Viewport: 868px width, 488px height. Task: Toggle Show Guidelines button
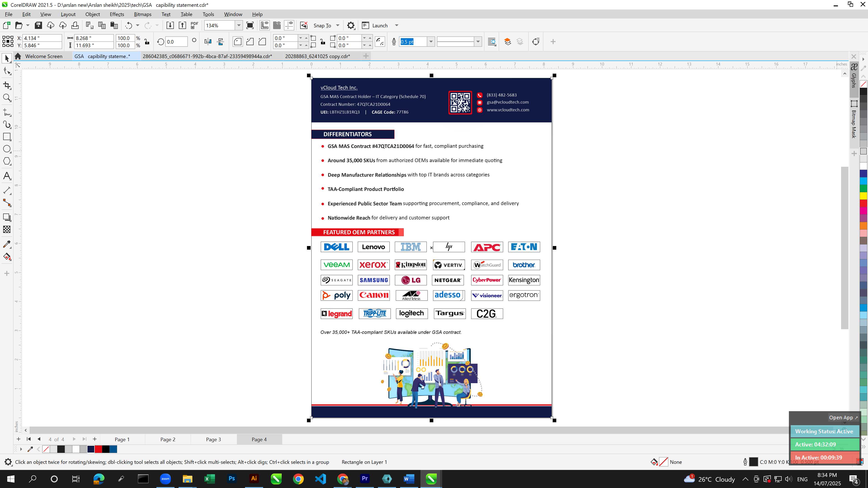pos(289,26)
